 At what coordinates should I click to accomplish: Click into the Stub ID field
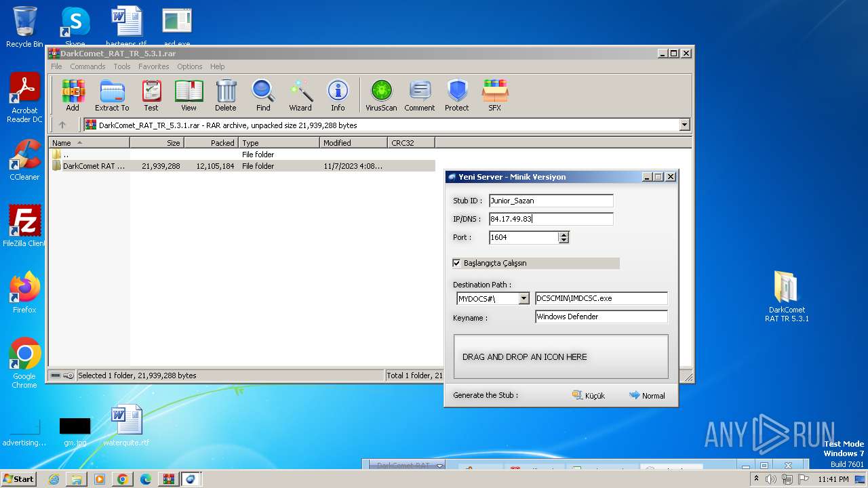click(551, 201)
